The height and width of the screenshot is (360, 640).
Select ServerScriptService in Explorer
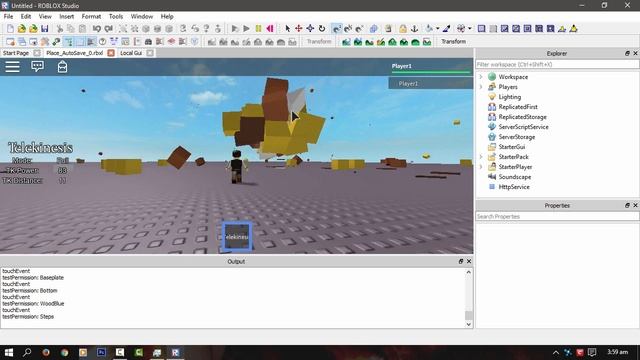(x=523, y=127)
